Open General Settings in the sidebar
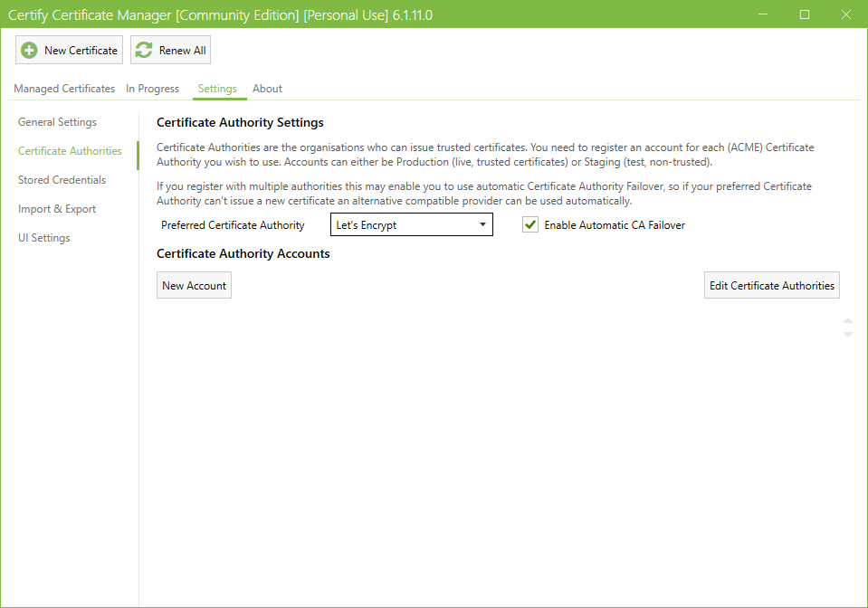868x608 pixels. [57, 122]
